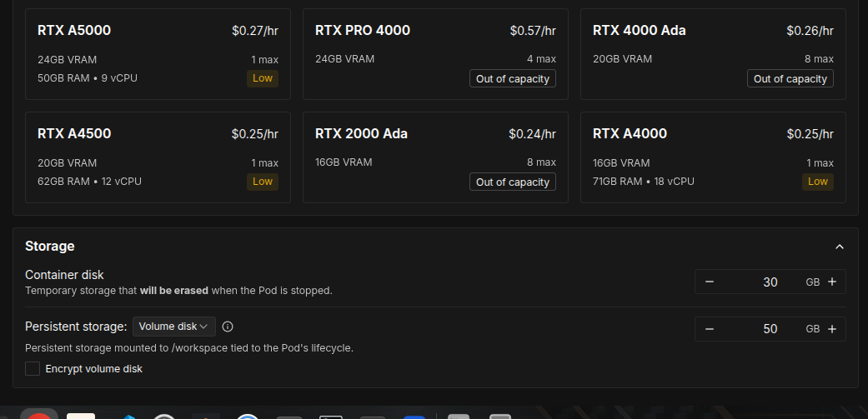Click "Temporary storage that will be erased" description
The image size is (868, 419).
click(x=178, y=291)
